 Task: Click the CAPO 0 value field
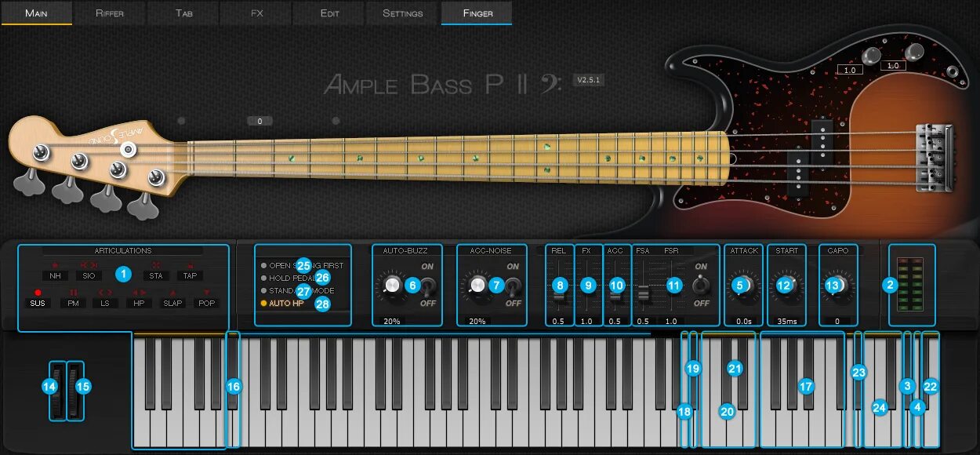tap(838, 322)
